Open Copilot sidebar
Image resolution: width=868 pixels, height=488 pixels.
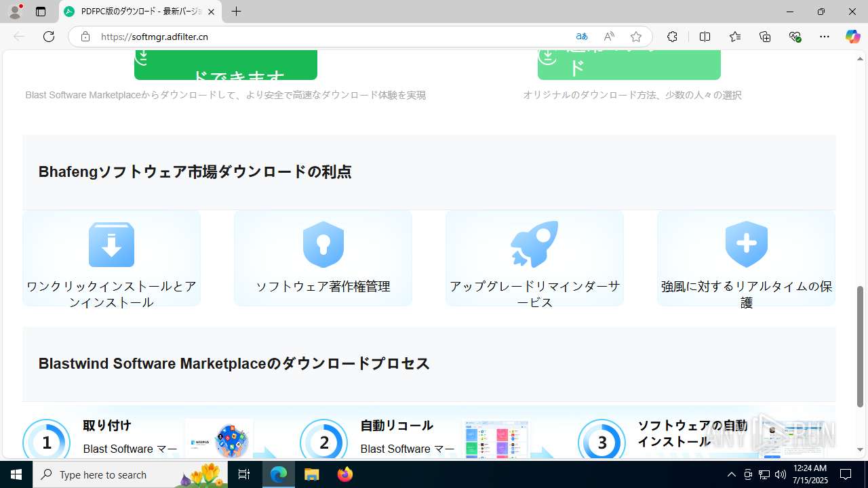pos(852,37)
